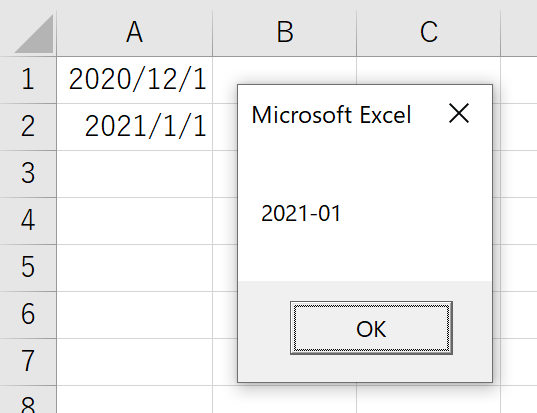Select row 3 header

click(28, 174)
